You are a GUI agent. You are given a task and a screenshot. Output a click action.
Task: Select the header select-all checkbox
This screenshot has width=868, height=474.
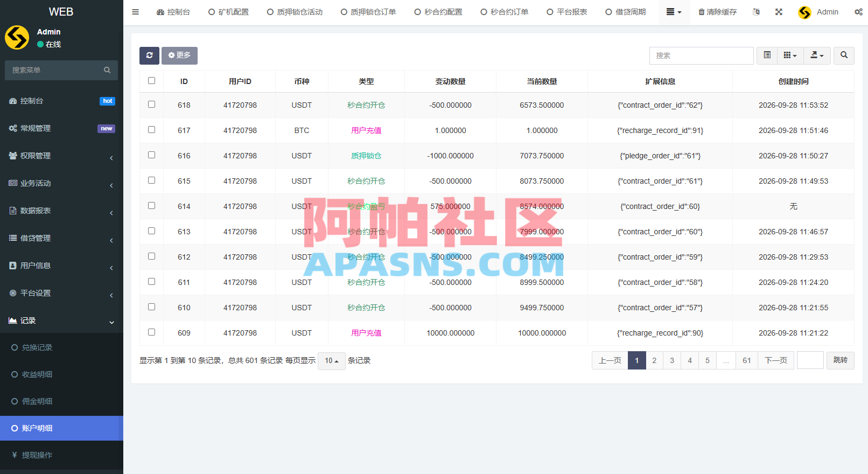coord(151,81)
